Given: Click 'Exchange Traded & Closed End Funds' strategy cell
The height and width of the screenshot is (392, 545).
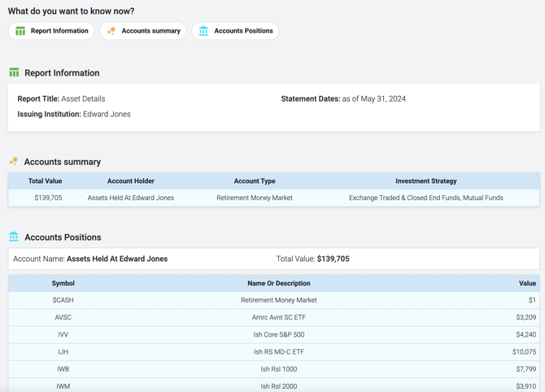Looking at the screenshot, I should [x=426, y=198].
